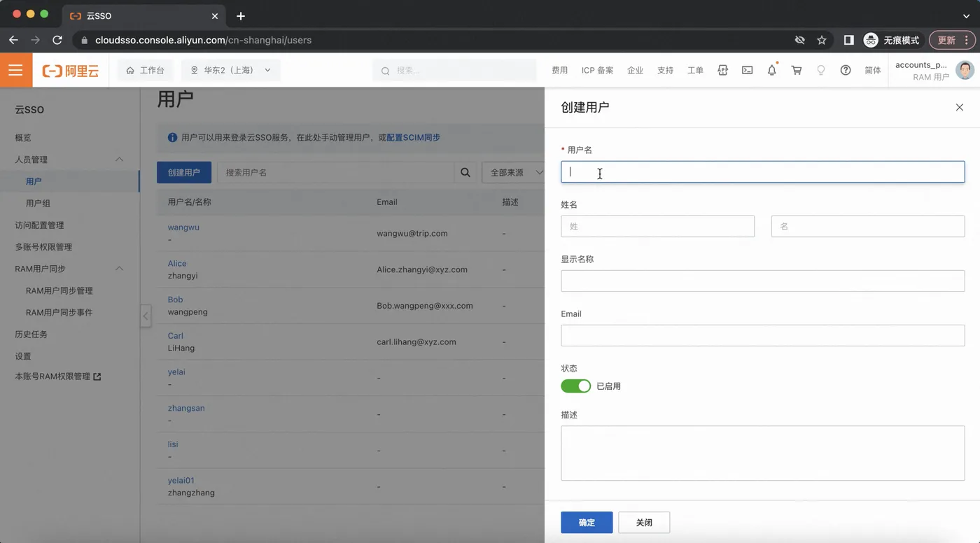This screenshot has width=980, height=543.
Task: Bookmark this page with the star icon
Action: click(822, 40)
